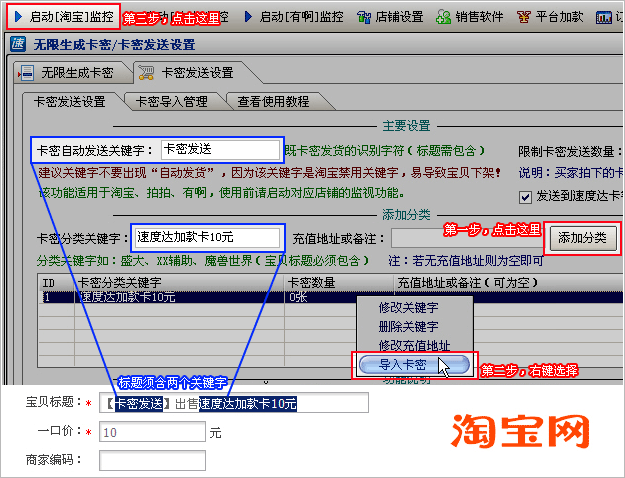Click the 平台加款 yen icon
625x478 pixels.
point(524,17)
